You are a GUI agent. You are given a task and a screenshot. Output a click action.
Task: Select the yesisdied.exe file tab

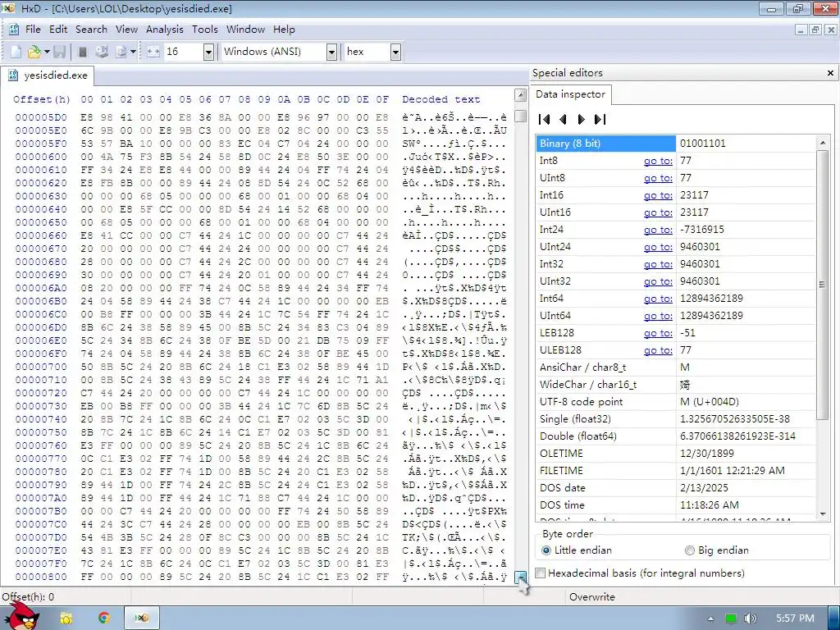tap(48, 75)
